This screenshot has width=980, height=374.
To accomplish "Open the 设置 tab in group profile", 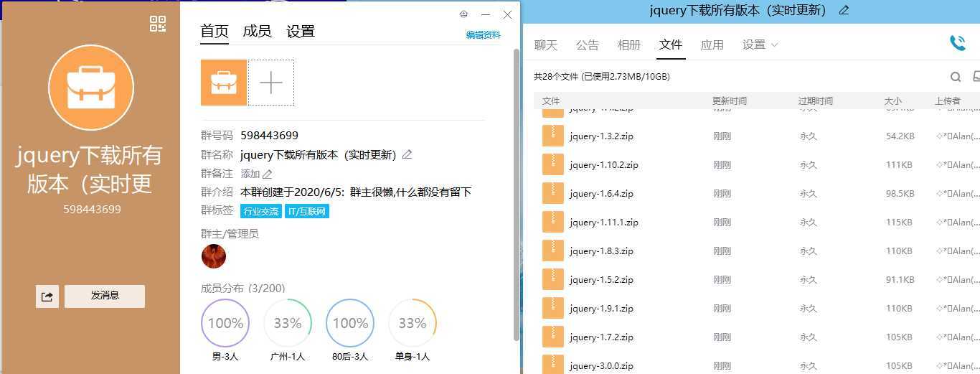I will coord(301,31).
